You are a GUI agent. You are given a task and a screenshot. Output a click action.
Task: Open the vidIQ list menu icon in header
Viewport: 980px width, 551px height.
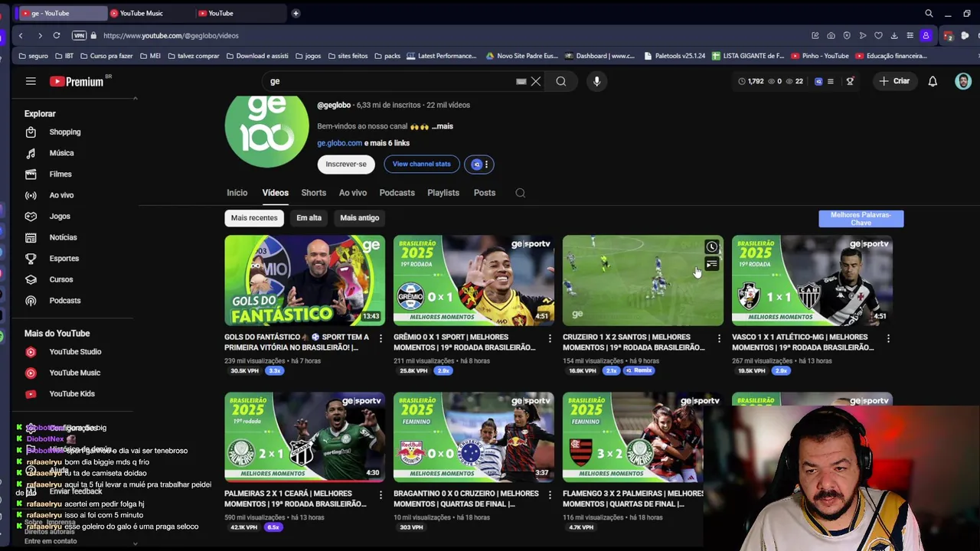coord(830,81)
